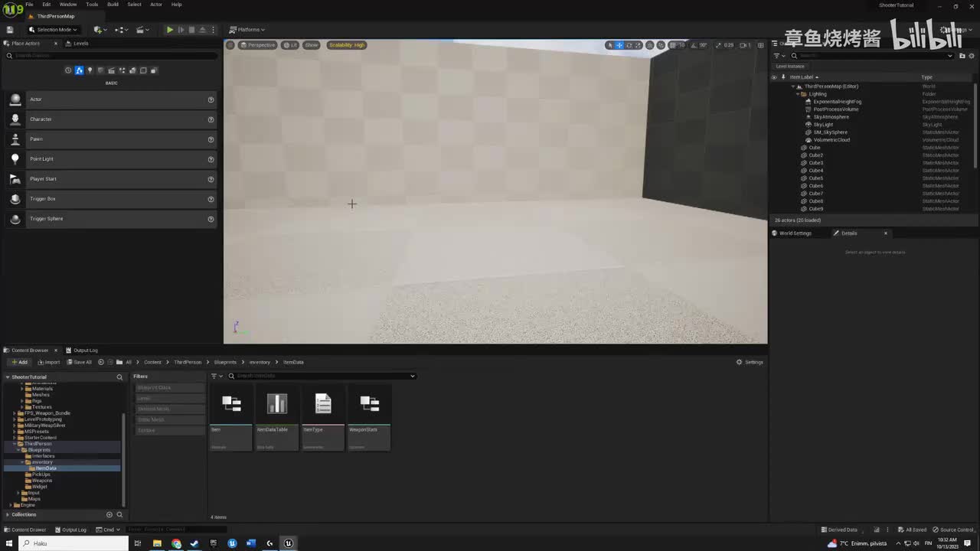The width and height of the screenshot is (980, 551).
Task: Open the quick add content dropdown
Action: 100,30
